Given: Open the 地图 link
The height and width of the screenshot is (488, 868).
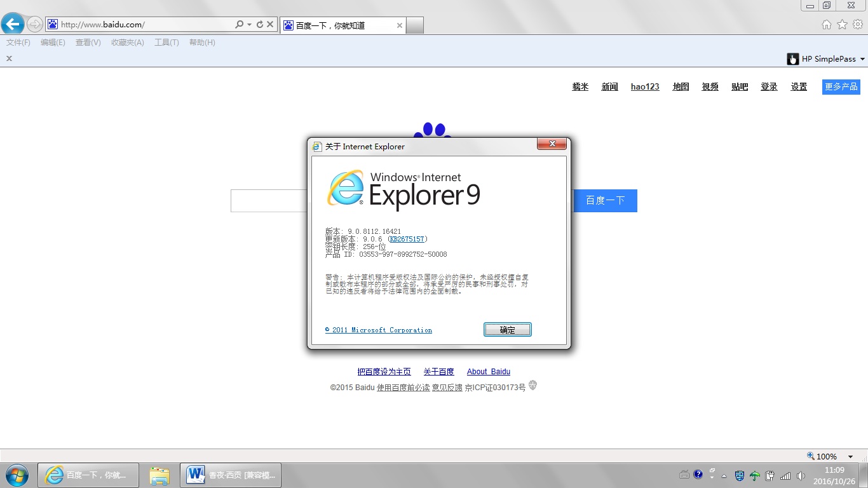Looking at the screenshot, I should [681, 87].
